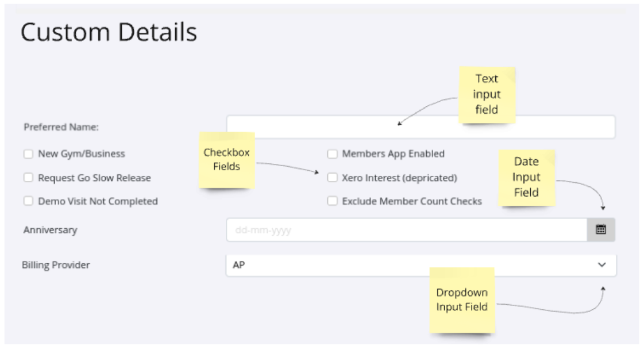Viewport: 644px width, 349px height.
Task: Focus the Anniversary dd-mm-yyyy date field
Action: [406, 230]
